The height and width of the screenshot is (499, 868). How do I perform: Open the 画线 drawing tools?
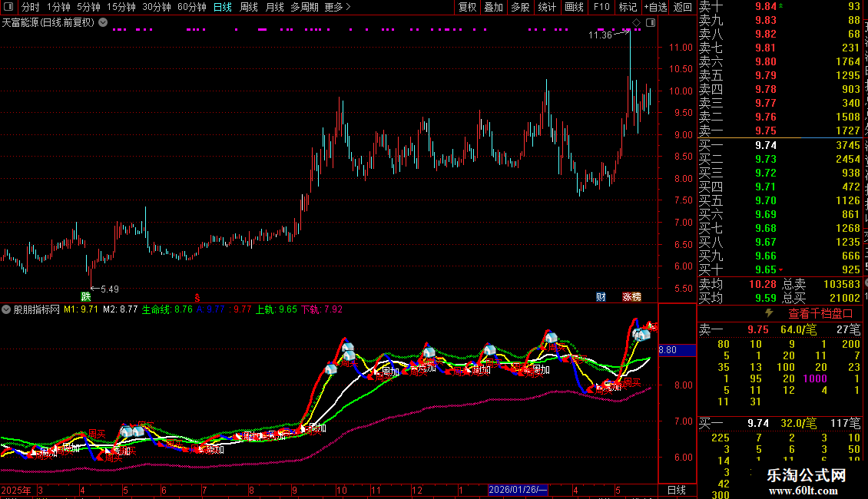pos(574,7)
